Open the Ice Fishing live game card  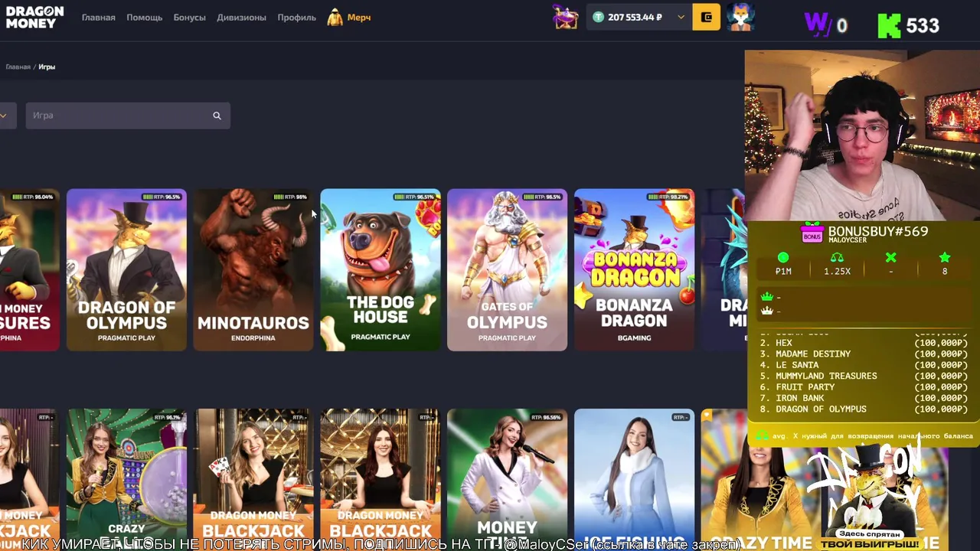pyautogui.click(x=634, y=480)
